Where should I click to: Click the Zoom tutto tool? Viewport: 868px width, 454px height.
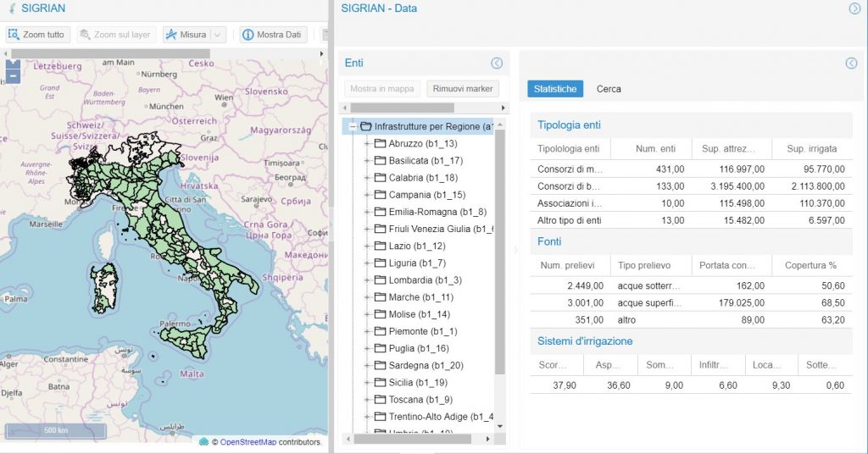click(36, 35)
